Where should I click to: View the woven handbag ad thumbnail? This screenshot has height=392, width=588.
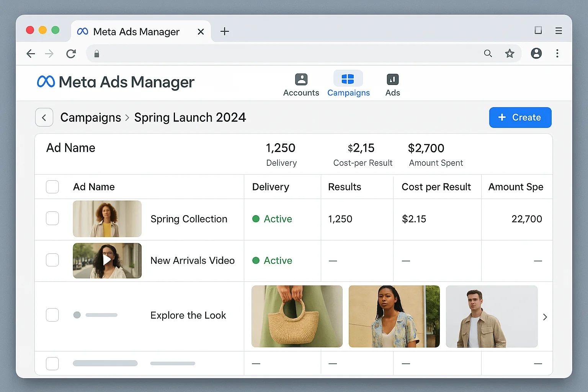click(x=297, y=317)
